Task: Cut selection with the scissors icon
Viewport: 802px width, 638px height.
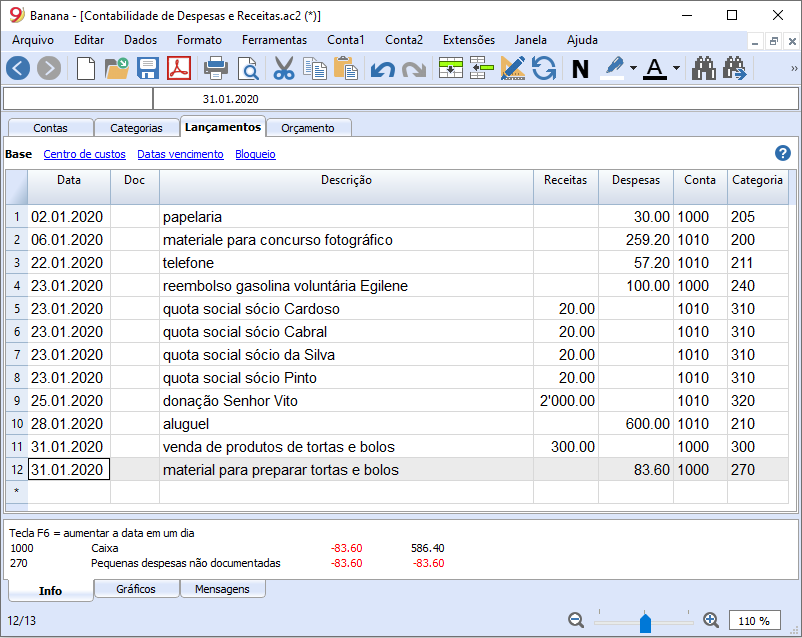Action: click(x=284, y=68)
